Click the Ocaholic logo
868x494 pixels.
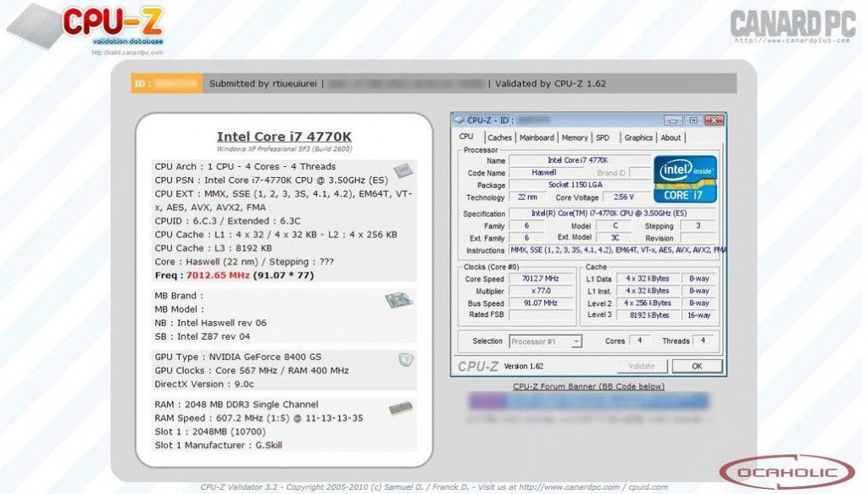787,473
